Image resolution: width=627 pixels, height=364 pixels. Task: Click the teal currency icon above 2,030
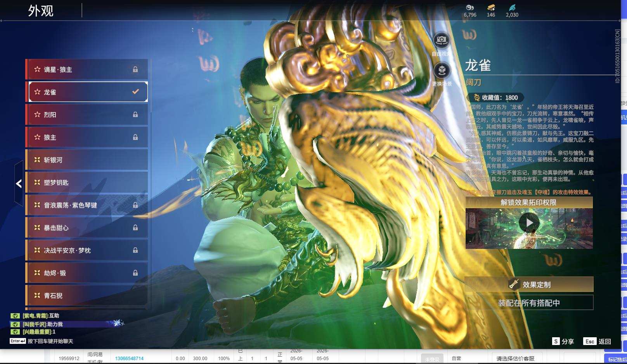(512, 7)
